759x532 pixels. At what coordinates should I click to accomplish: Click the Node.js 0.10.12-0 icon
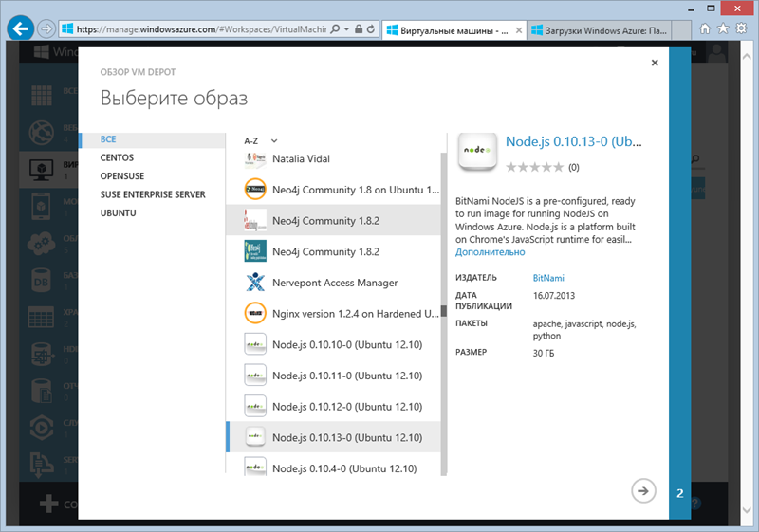(255, 406)
